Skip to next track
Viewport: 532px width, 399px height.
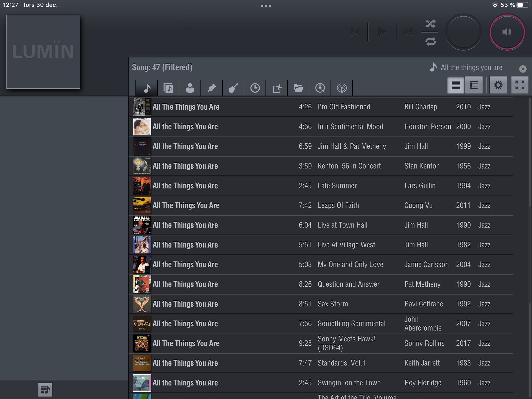(408, 32)
